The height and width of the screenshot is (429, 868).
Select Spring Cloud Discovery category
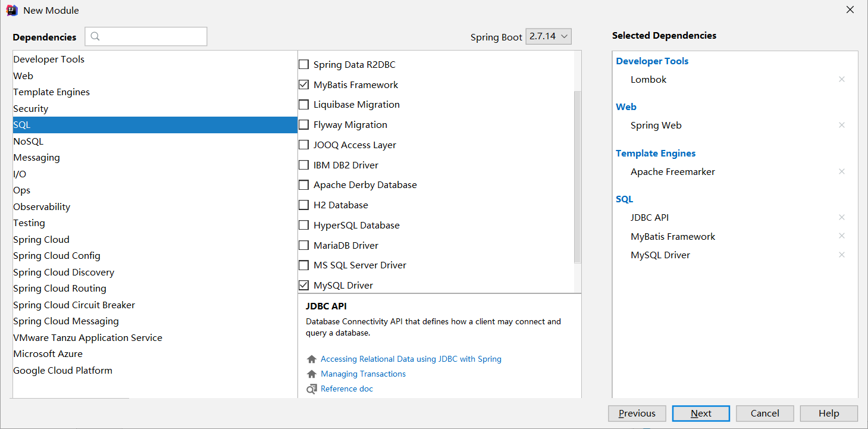click(155, 272)
